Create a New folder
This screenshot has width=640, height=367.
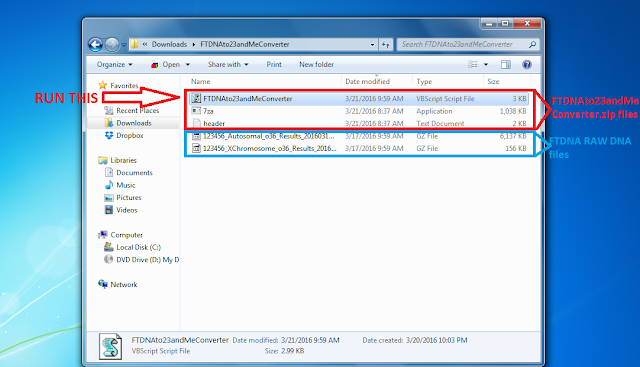316,65
